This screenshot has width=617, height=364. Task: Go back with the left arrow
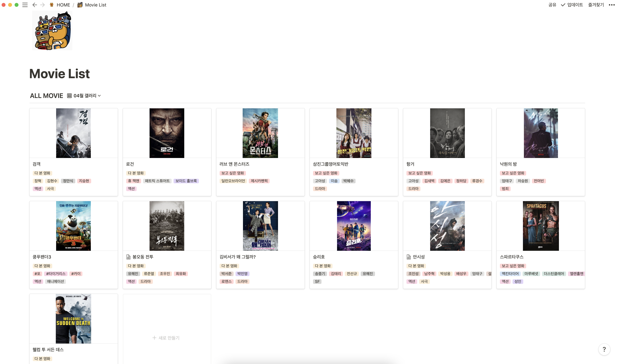[x=35, y=5]
